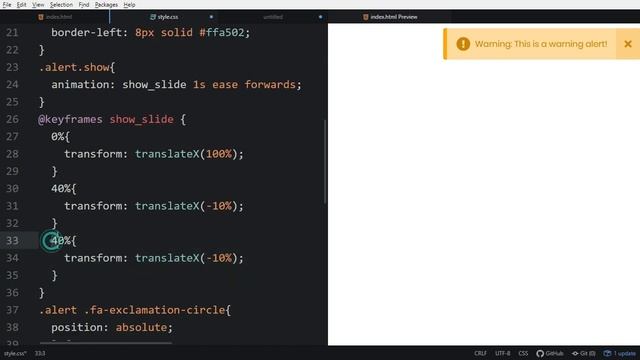Click the #ffa502 color value on line 21

click(x=222, y=33)
